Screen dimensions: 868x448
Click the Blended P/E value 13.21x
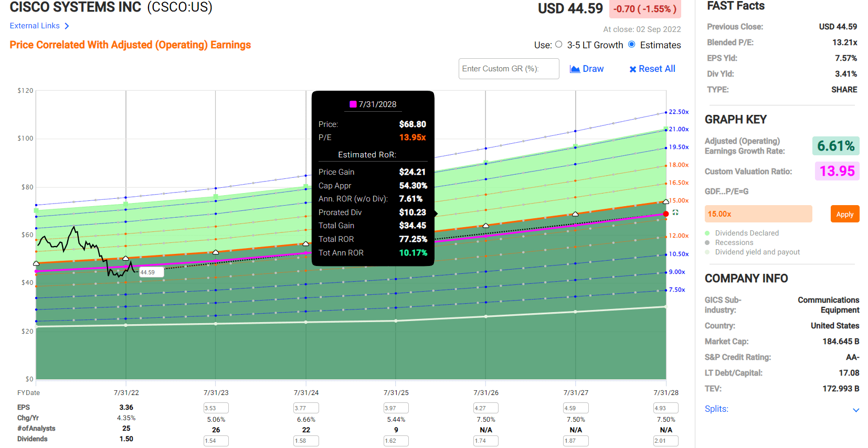click(x=845, y=42)
